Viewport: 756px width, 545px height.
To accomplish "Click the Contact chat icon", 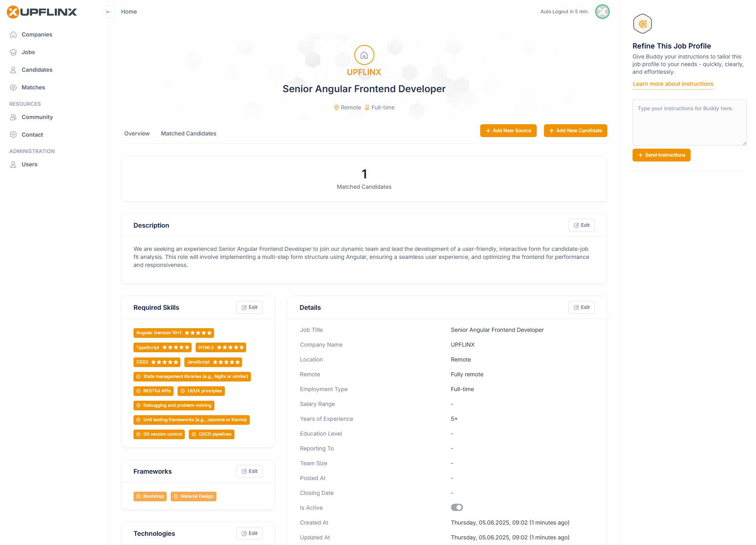I will pos(13,135).
